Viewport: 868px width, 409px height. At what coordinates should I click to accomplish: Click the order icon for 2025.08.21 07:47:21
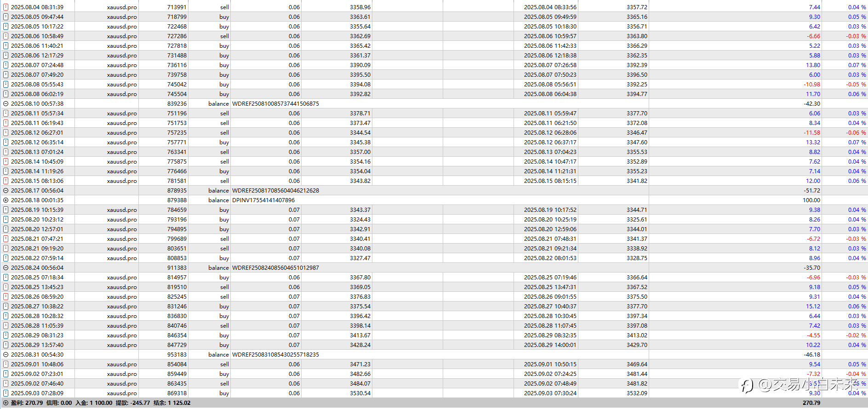(6, 239)
